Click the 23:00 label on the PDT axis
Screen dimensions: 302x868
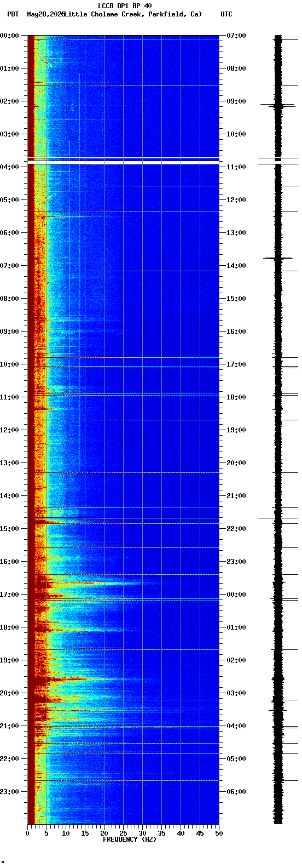[10, 792]
